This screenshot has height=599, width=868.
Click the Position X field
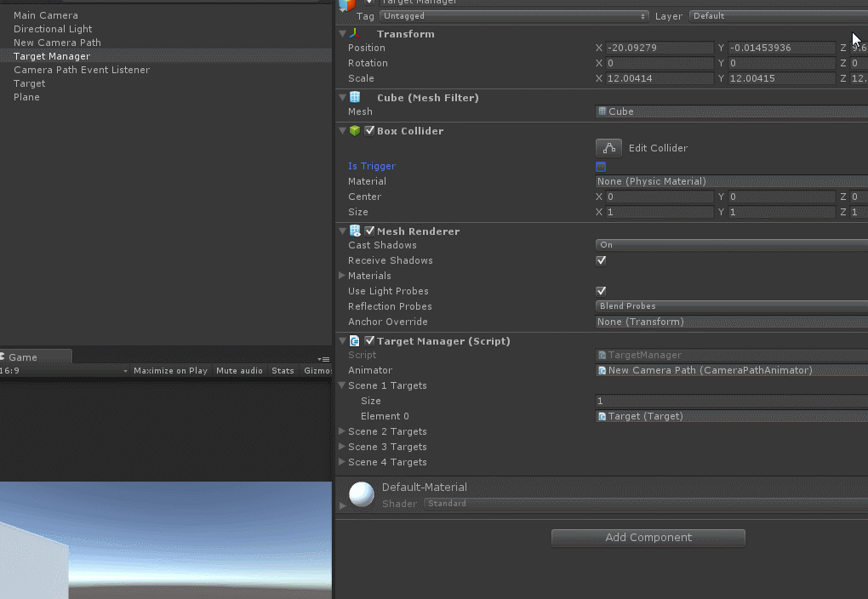(660, 48)
